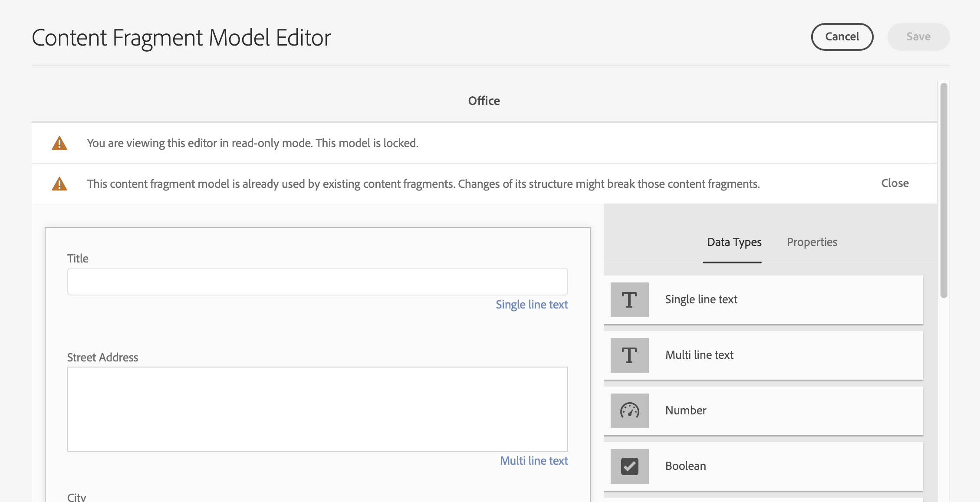Select the Data Types tab
This screenshot has width=980, height=502.
click(734, 242)
